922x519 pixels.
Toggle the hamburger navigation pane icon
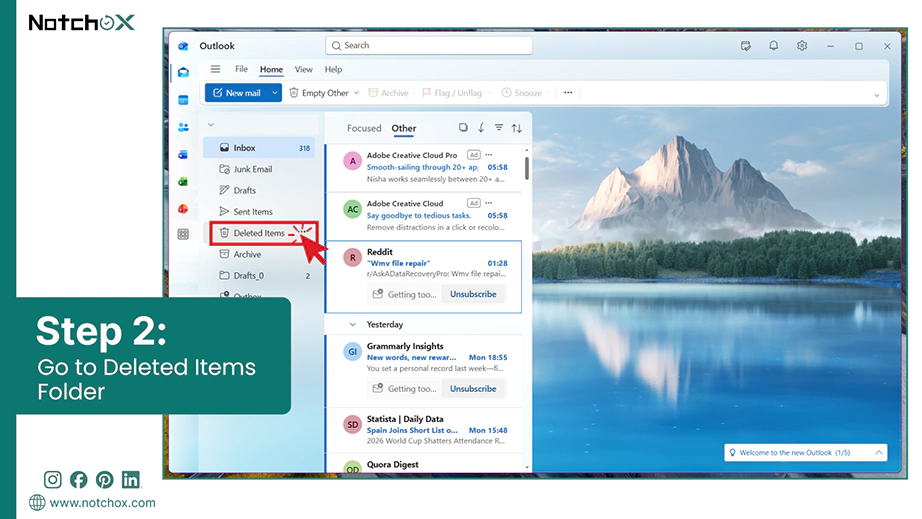215,69
